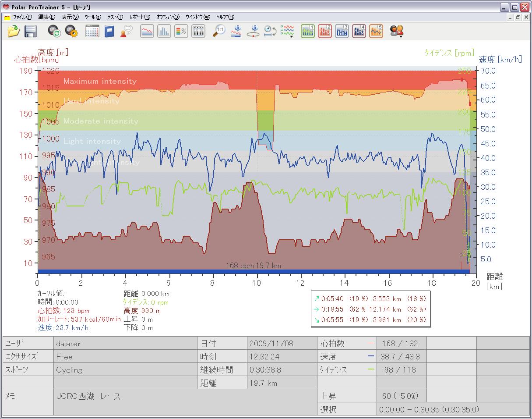The image size is (532, 419).
Task: Click the person with speech bubble icon
Action: [x=126, y=31]
